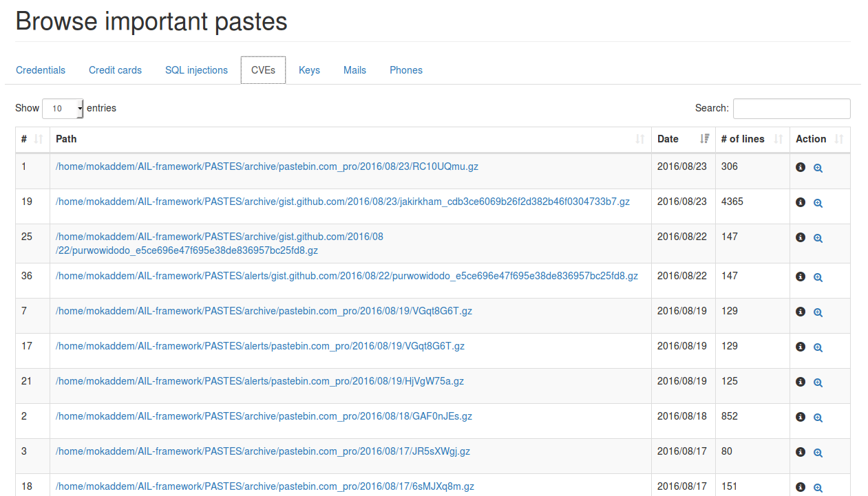Viewport: 868px width, 496px height.
Task: Open the SQL injections tab
Action: (196, 70)
